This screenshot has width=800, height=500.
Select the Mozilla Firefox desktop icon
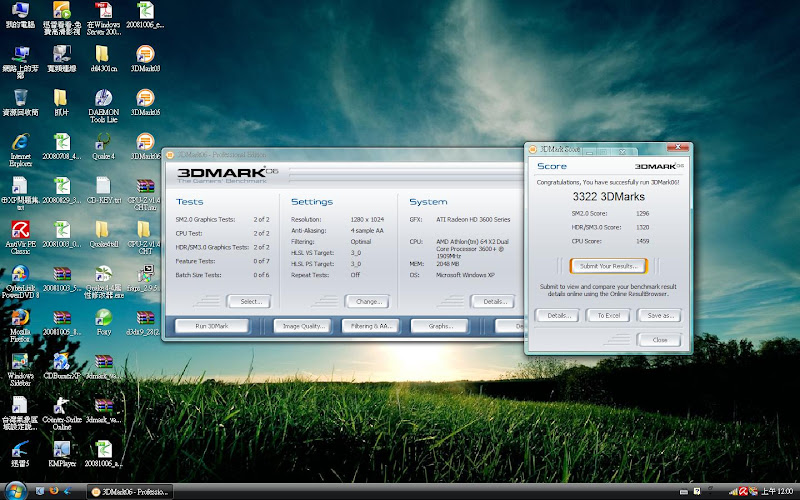[x=19, y=318]
